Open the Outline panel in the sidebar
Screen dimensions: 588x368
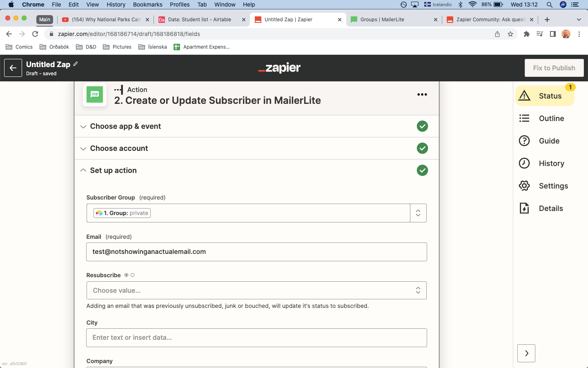(x=542, y=119)
